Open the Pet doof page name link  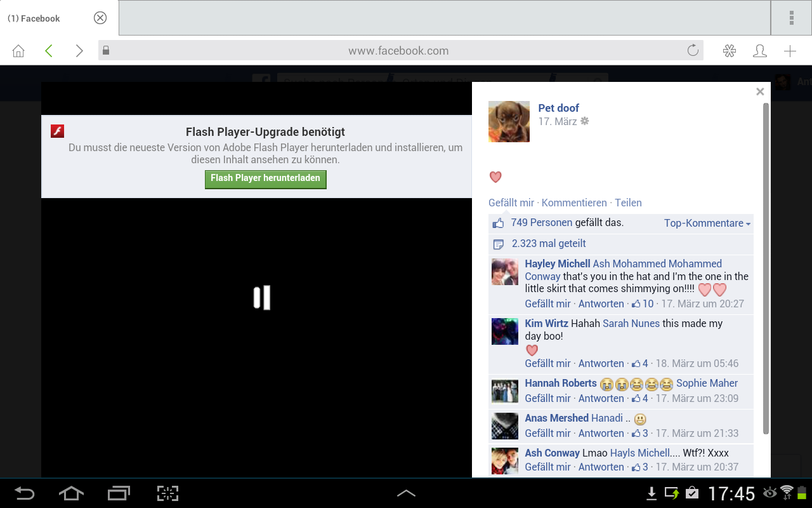558,108
